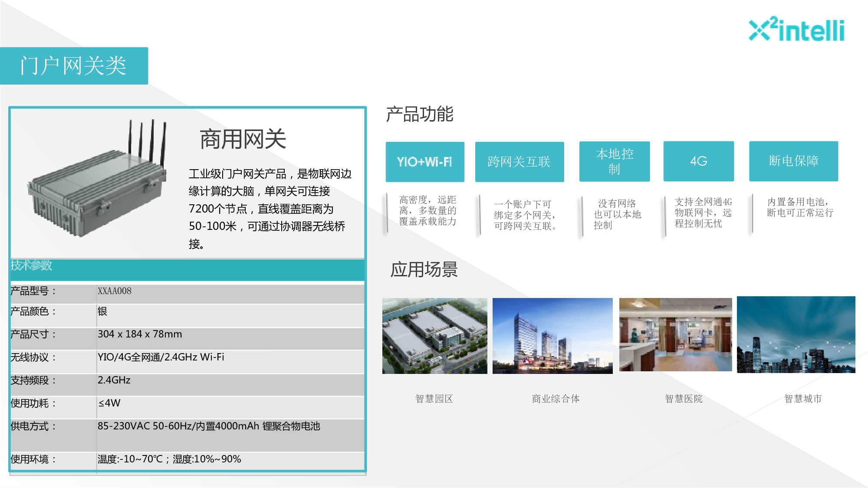Image resolution: width=868 pixels, height=488 pixels.
Task: Select the 门户网关类 title banner
Action: click(x=74, y=66)
